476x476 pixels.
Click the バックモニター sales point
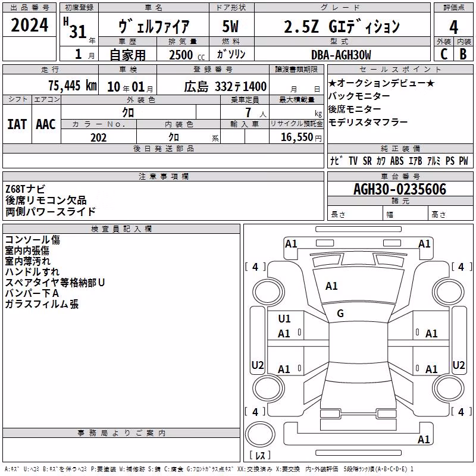[x=359, y=96]
